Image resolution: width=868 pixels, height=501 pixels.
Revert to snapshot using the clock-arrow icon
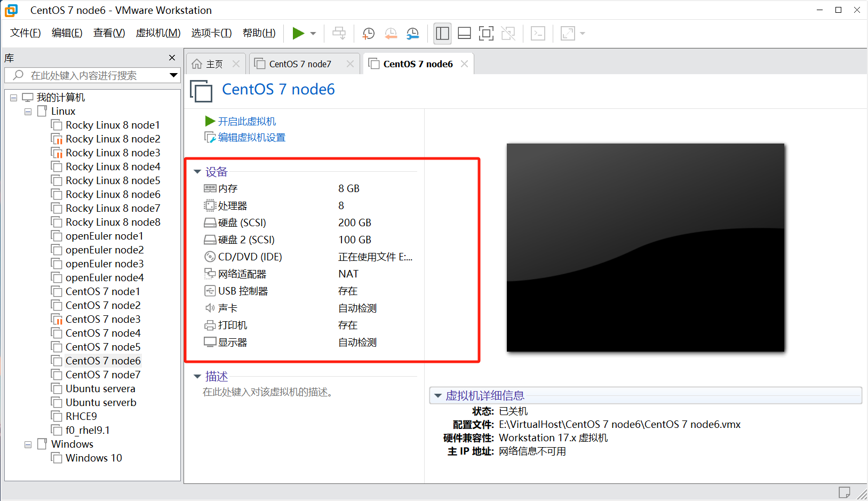(x=391, y=34)
